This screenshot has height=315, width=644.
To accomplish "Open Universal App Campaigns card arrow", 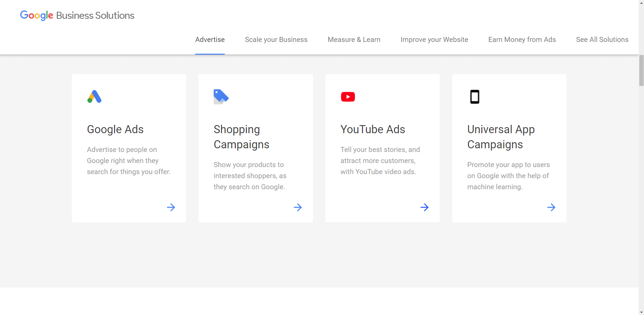I will point(551,207).
